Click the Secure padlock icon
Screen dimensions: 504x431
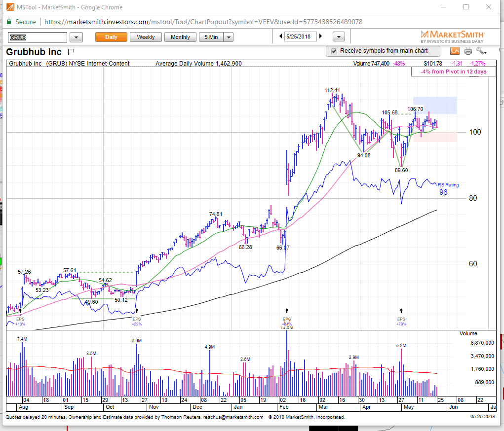pos(9,22)
